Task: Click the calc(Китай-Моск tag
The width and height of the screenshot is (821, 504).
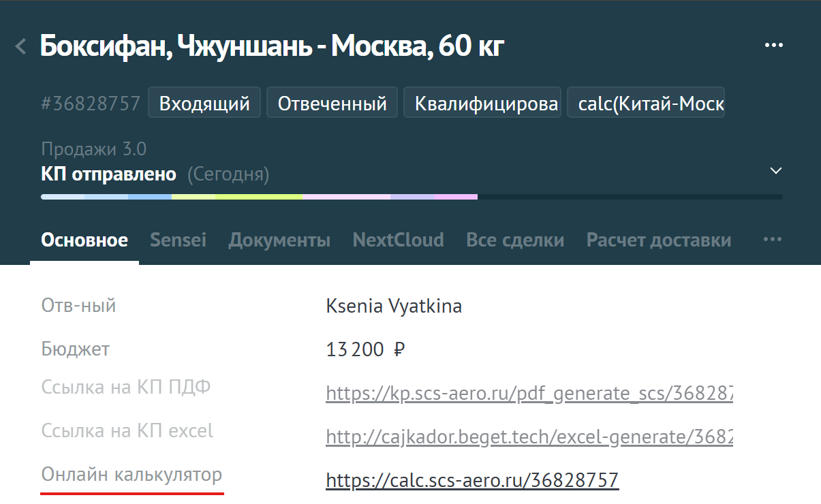Action: pyautogui.click(x=645, y=104)
